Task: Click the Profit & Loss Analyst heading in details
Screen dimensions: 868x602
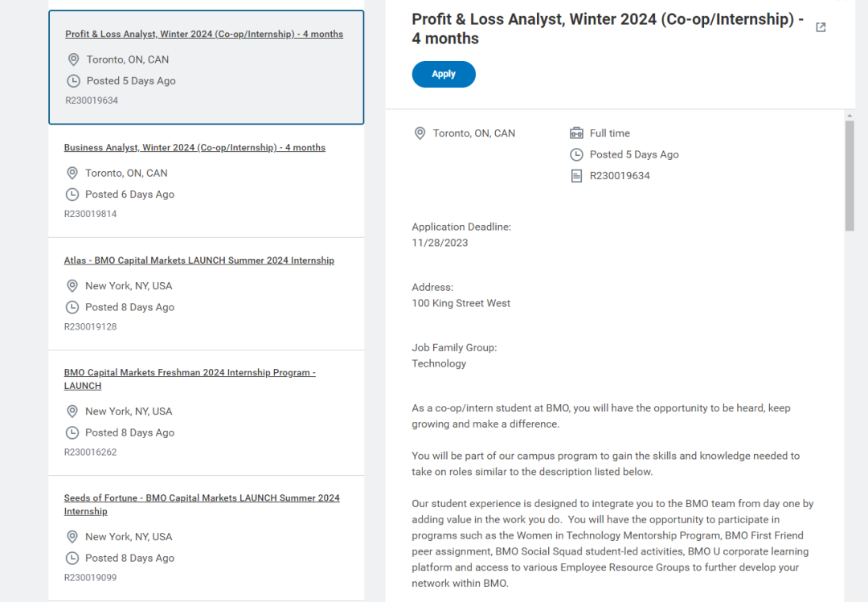Action: [608, 29]
